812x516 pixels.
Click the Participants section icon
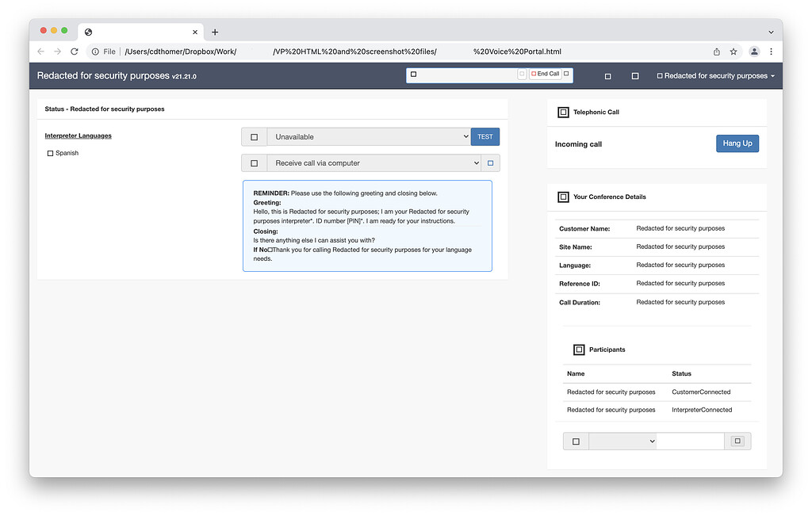[x=579, y=350]
